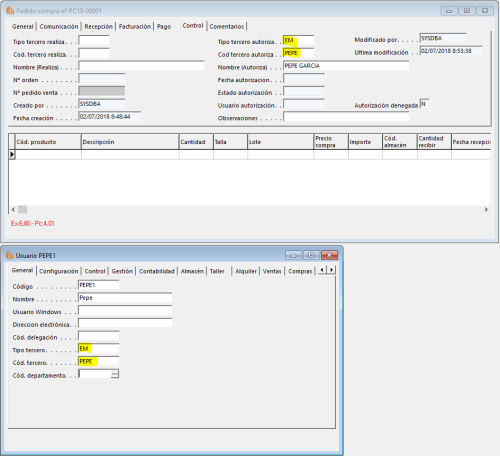Viewport: 500px width, 456px height.
Task: Move the grid horizontal scrollbar thumb
Action: click(x=22, y=209)
